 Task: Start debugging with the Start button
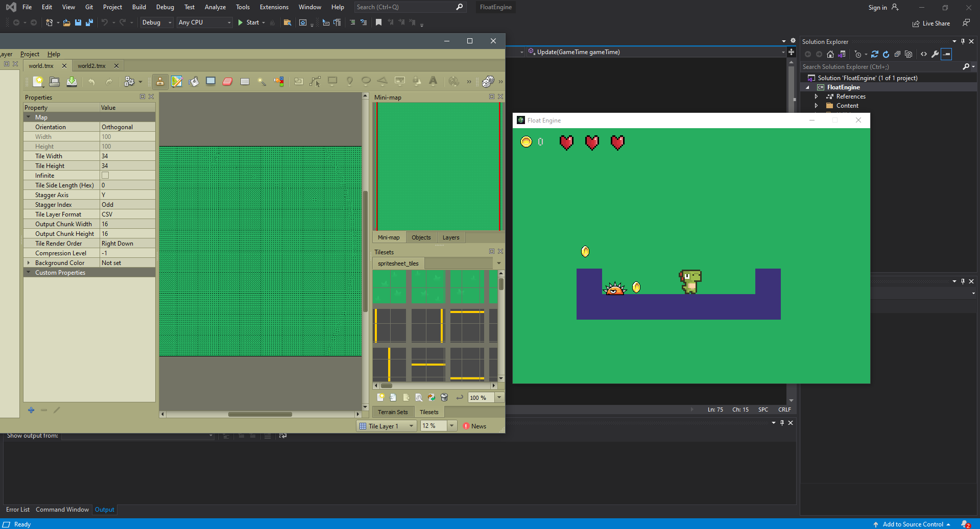click(250, 22)
